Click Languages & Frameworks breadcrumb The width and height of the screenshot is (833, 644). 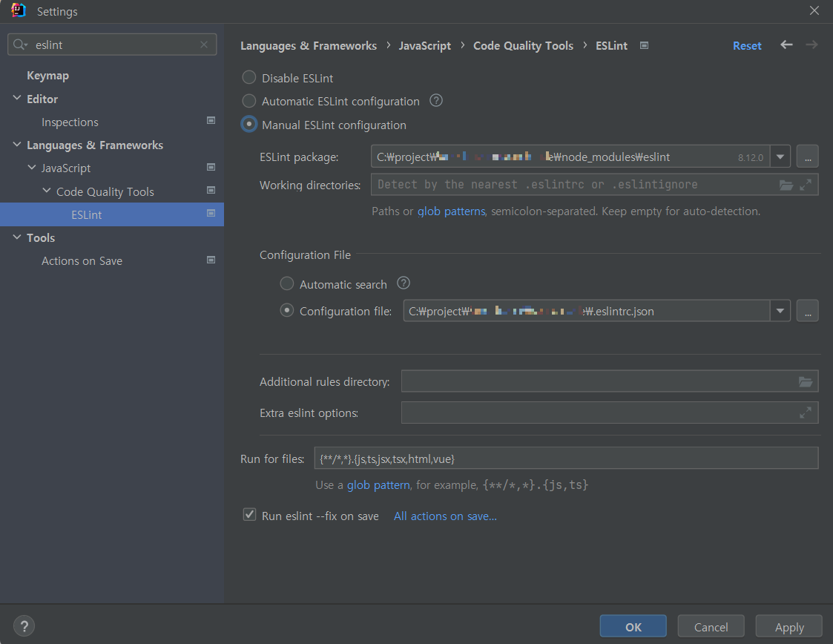[x=309, y=46]
